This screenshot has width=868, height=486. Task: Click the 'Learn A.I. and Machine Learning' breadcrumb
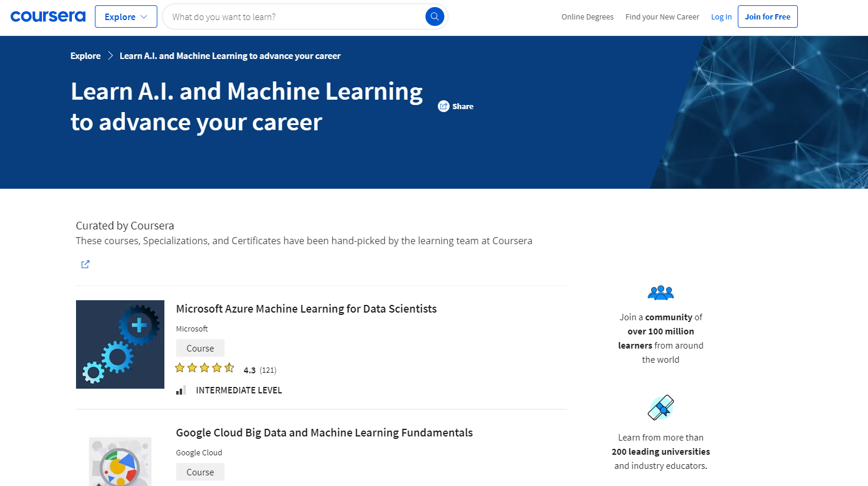(230, 56)
